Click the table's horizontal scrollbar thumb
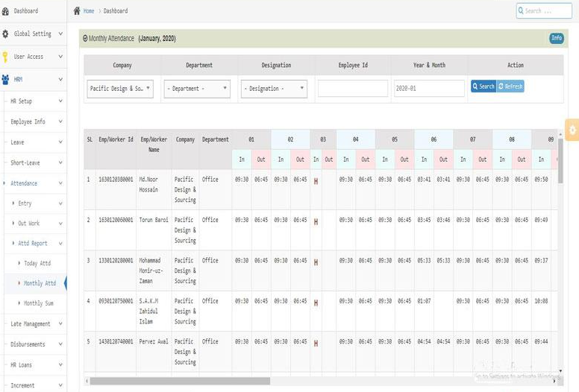The height and width of the screenshot is (392, 579). tap(180, 381)
